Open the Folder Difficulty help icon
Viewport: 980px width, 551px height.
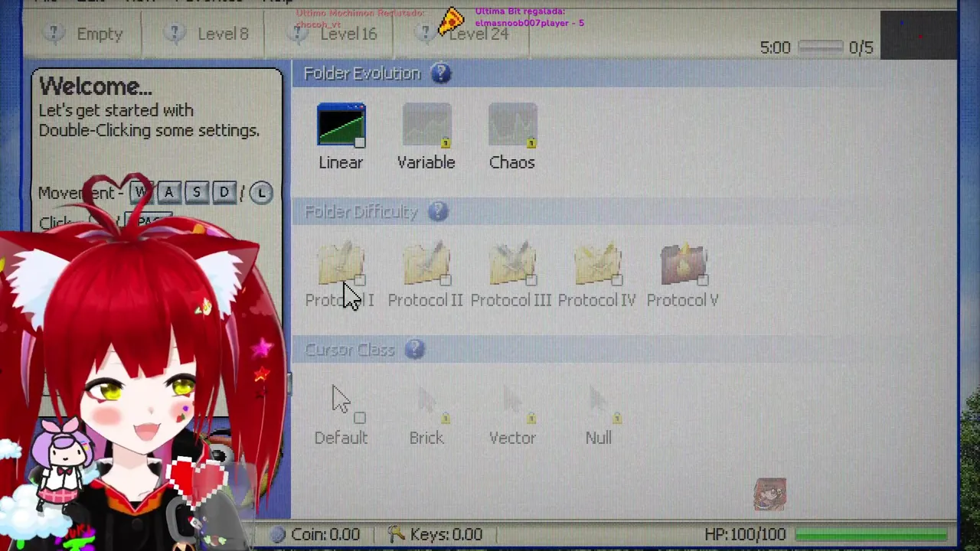click(438, 211)
